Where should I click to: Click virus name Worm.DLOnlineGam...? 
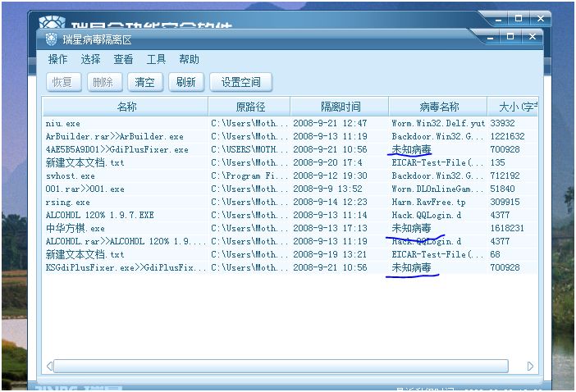point(437,189)
